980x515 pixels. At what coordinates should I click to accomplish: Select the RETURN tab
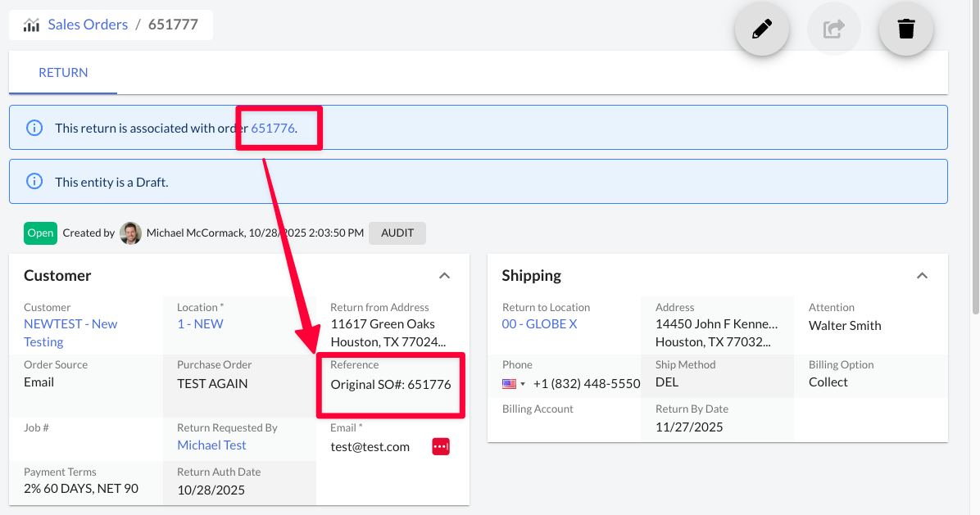[63, 72]
